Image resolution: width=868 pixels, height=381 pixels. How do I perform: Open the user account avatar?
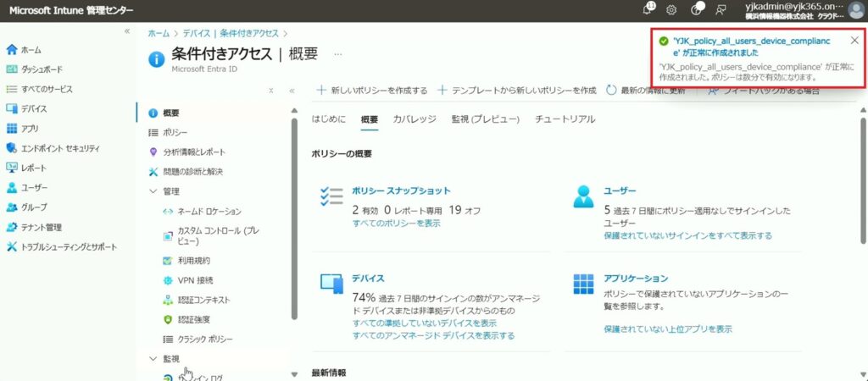point(856,10)
